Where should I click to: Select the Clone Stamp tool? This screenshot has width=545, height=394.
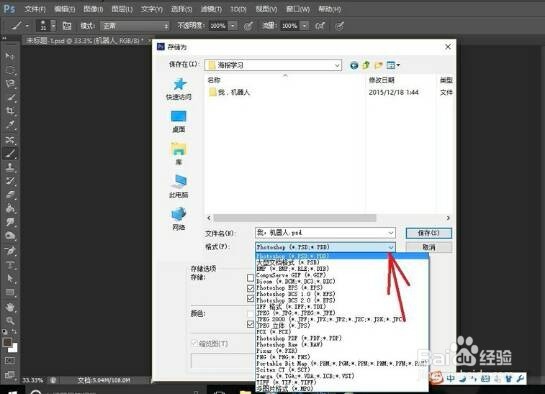point(10,167)
